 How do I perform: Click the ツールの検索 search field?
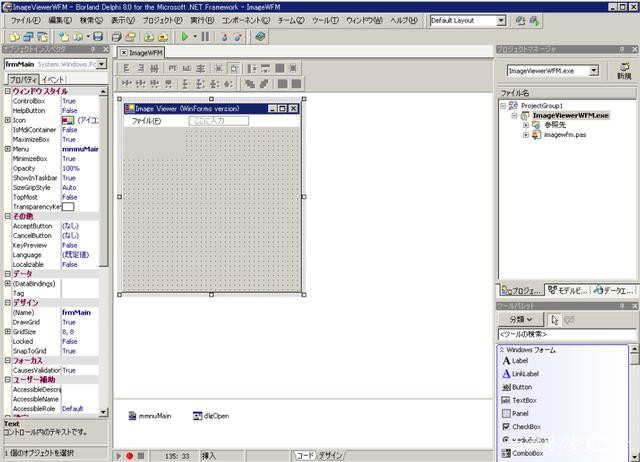coord(567,334)
